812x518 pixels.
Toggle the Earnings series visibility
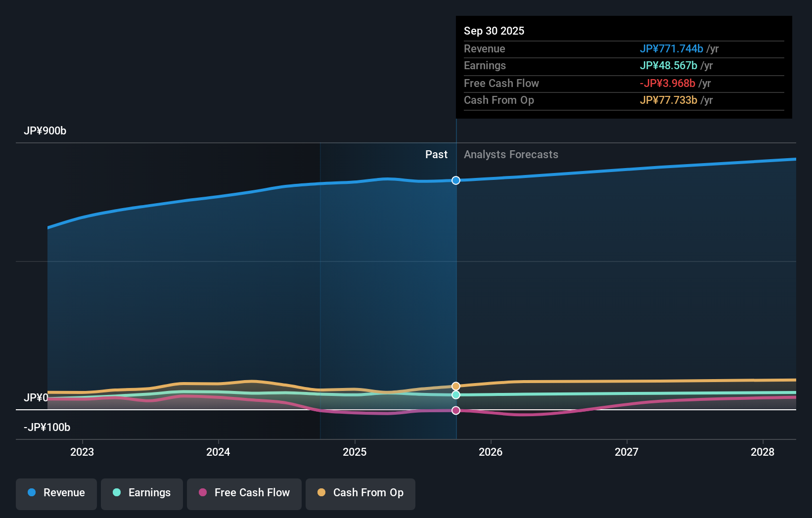(142, 493)
